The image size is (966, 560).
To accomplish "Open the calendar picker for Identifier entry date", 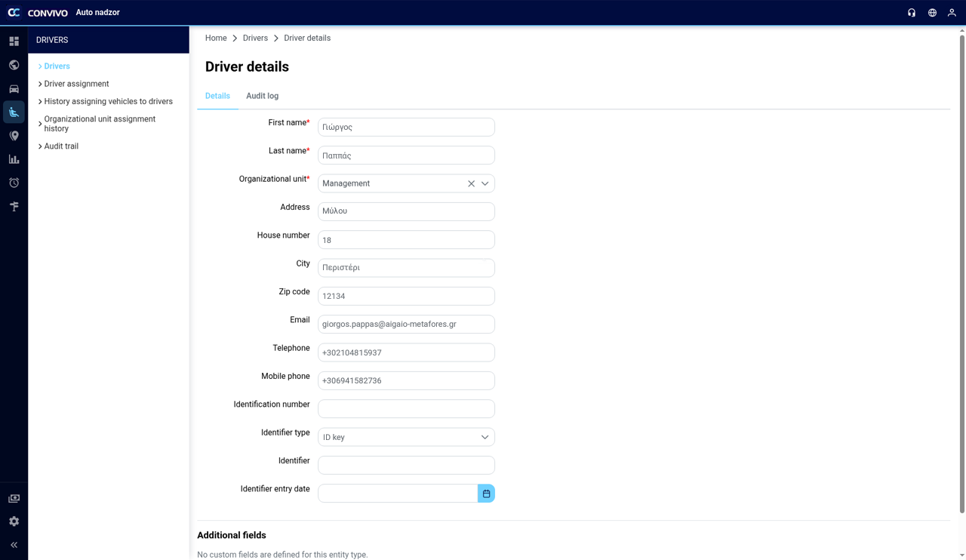I will (486, 494).
